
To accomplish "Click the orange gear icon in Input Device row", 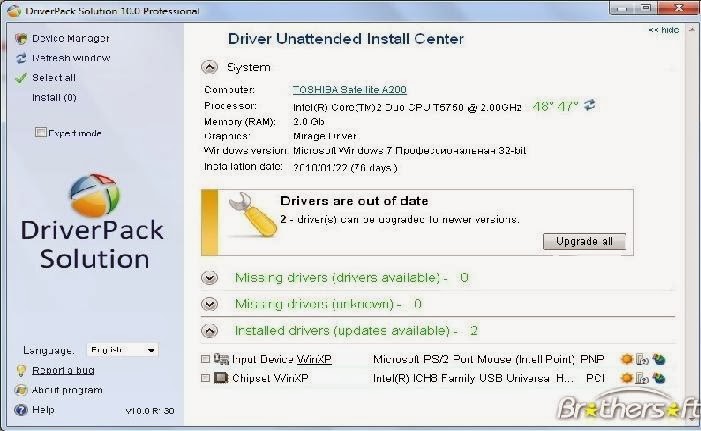I will point(627,359).
